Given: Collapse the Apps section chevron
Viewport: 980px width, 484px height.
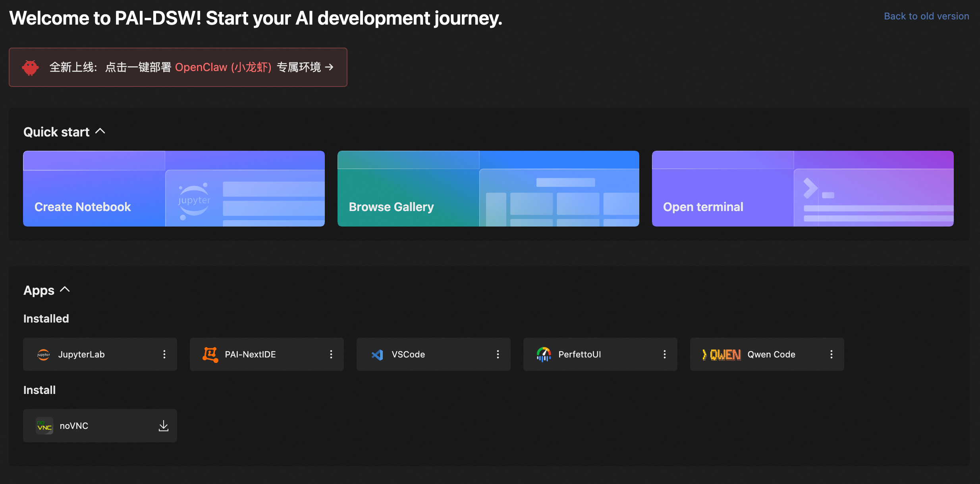Looking at the screenshot, I should click(x=65, y=290).
